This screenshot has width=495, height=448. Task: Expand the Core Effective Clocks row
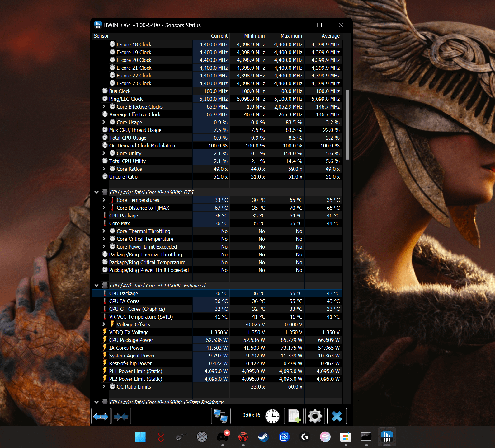[x=104, y=106]
